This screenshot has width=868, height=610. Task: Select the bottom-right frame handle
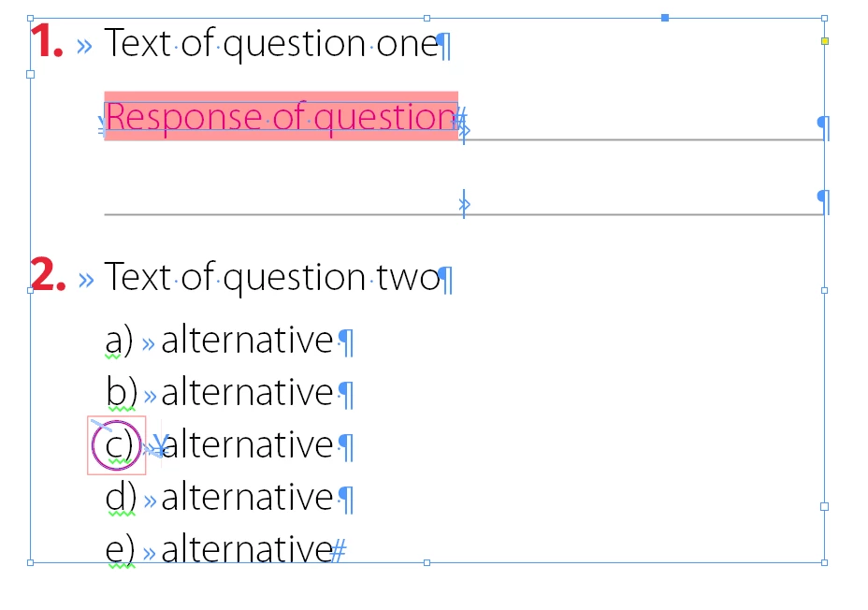coord(824,562)
